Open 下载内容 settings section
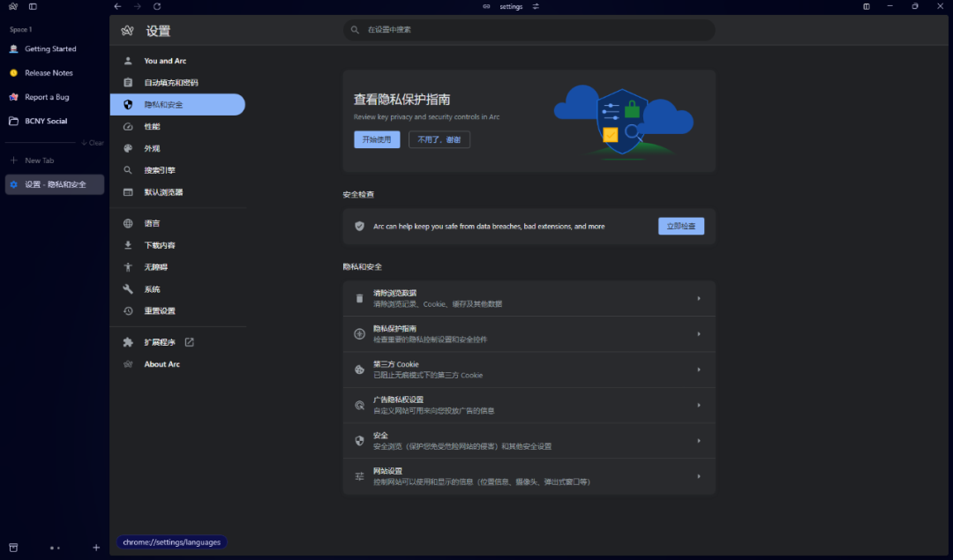Viewport: 953px width, 560px height. tap(177, 245)
